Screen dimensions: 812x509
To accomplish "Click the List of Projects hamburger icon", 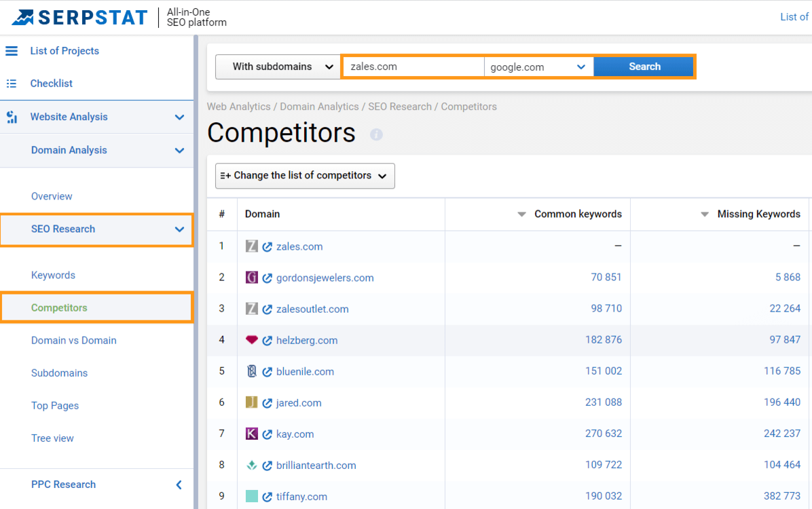I will pos(12,51).
